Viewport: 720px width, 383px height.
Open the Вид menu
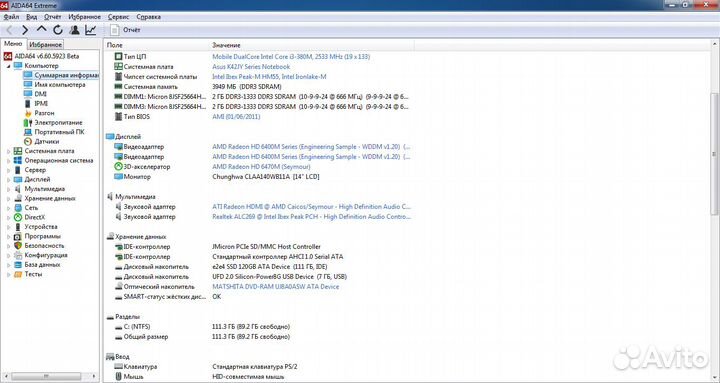pyautogui.click(x=32, y=17)
